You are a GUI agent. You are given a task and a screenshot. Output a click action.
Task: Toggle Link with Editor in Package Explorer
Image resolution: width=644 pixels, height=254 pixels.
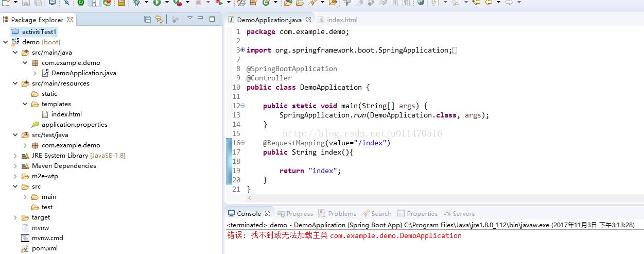coord(159,20)
